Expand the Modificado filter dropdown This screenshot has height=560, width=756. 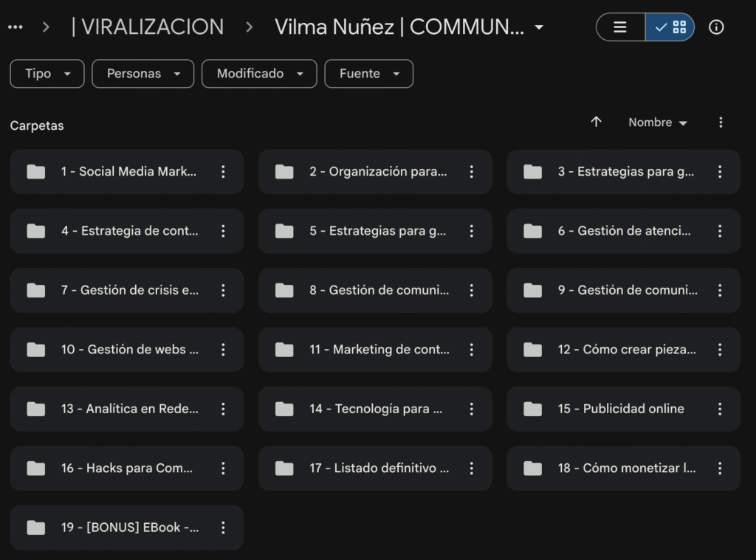[x=259, y=74]
